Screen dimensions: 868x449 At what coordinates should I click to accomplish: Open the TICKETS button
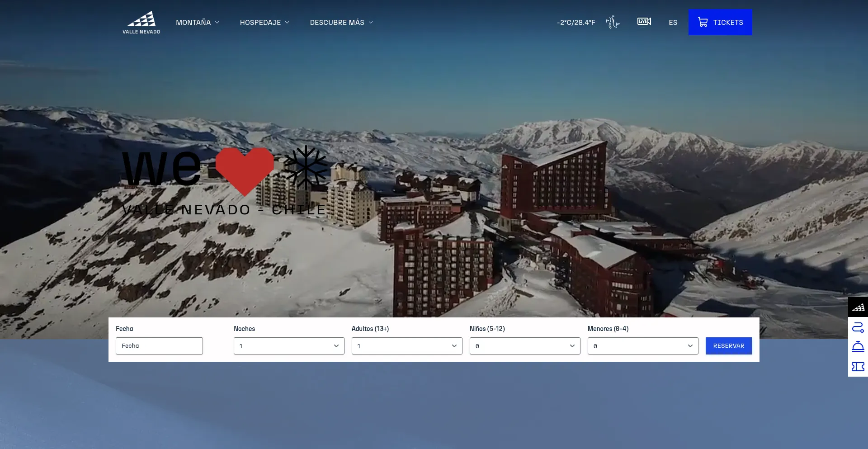point(720,22)
